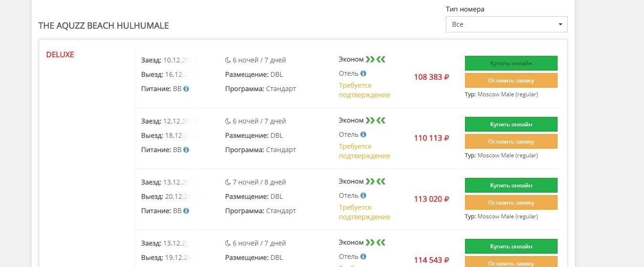Click info icon beside Отель in 110 113 ₽ offer
Viewport: 644px width, 267px height.
(x=363, y=134)
